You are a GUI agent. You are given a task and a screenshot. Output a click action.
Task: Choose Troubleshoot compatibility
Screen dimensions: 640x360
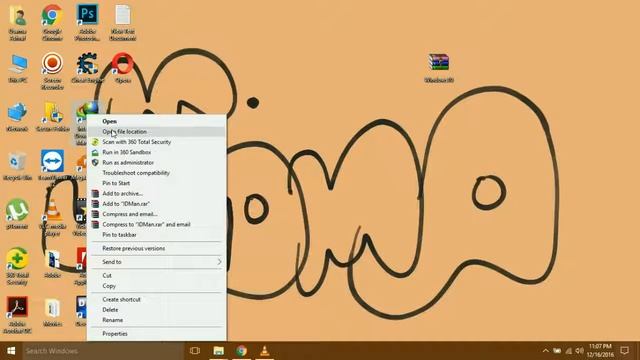(x=157, y=173)
